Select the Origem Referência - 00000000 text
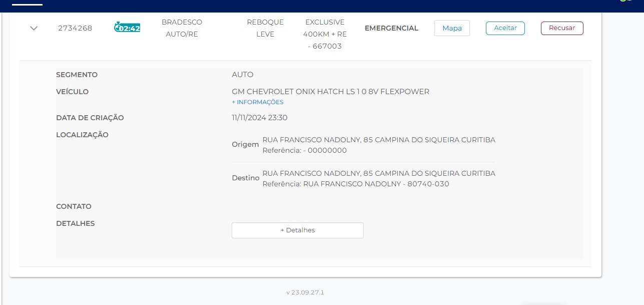Viewport: 644px width, 305px height. click(305, 150)
